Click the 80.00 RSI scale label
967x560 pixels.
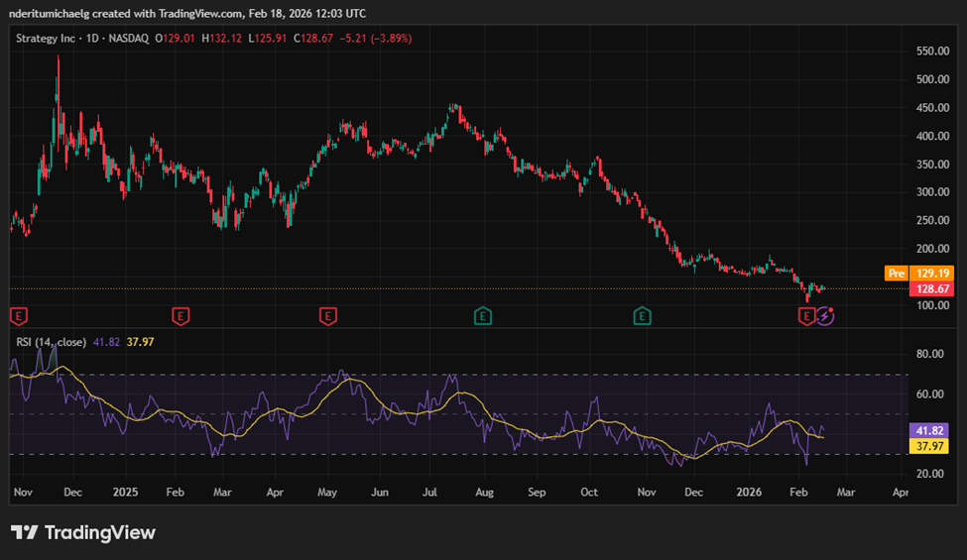[x=931, y=354]
